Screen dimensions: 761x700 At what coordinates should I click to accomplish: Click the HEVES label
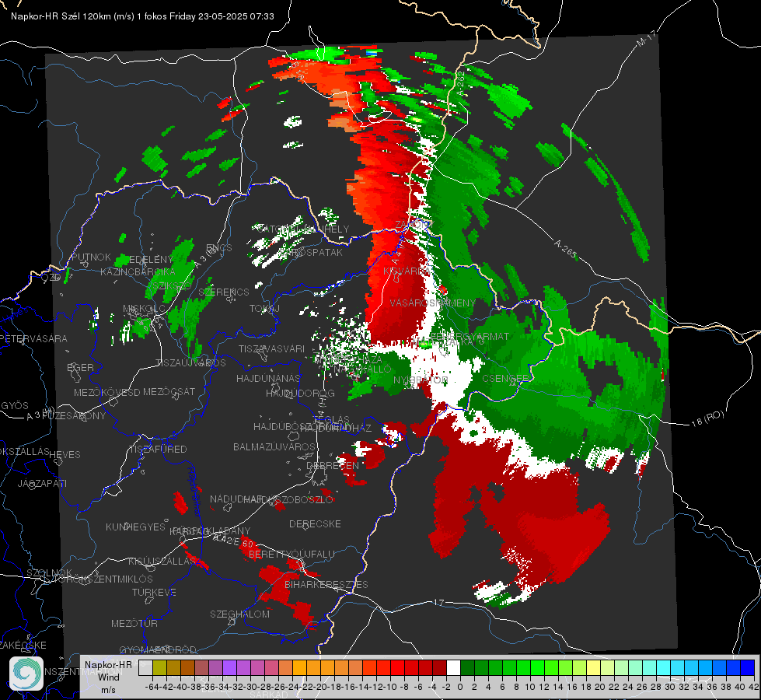[x=65, y=455]
